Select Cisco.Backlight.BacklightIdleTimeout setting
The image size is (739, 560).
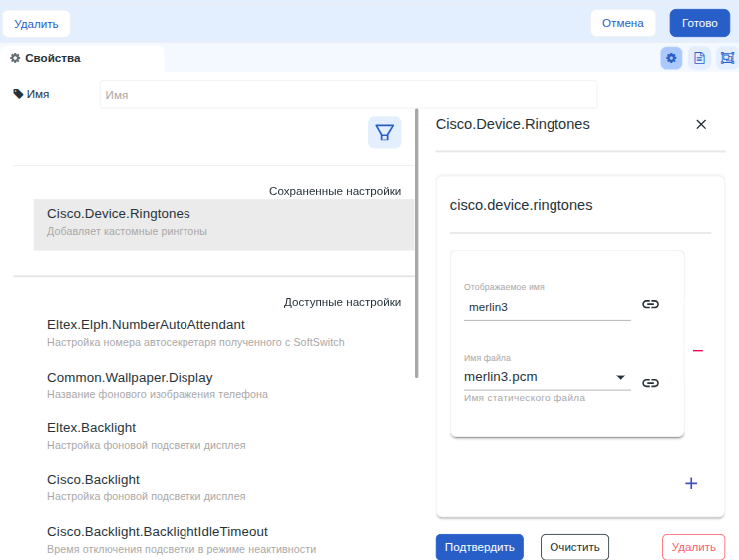223,540
